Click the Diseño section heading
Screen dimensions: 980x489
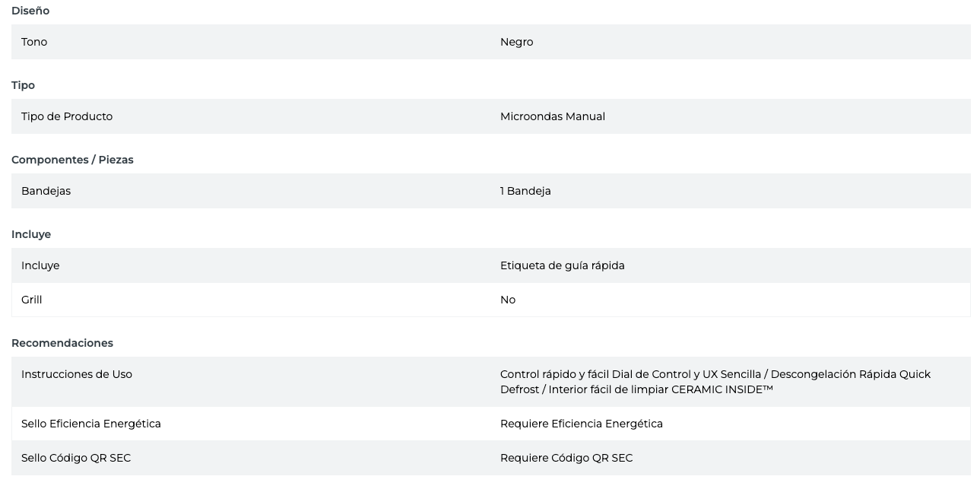(x=30, y=11)
